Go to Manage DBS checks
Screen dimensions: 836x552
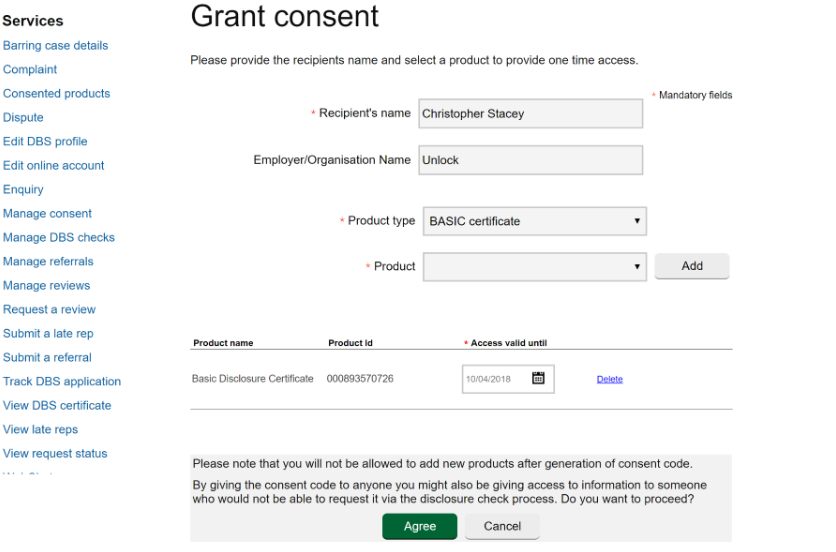pos(59,237)
